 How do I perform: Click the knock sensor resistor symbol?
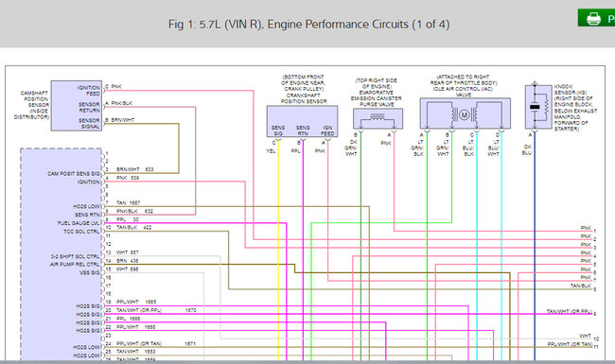click(546, 107)
